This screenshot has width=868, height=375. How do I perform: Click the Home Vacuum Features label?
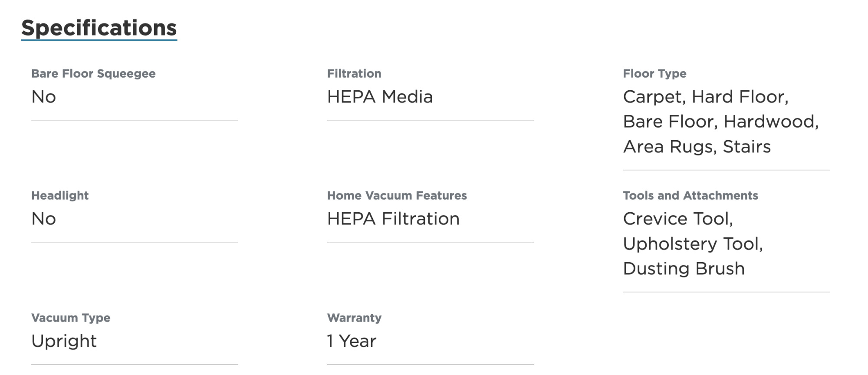tap(397, 196)
